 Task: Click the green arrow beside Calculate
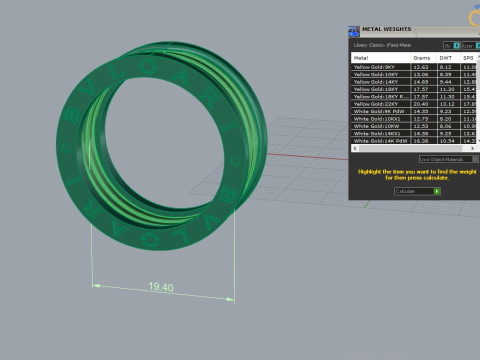[x=437, y=191]
